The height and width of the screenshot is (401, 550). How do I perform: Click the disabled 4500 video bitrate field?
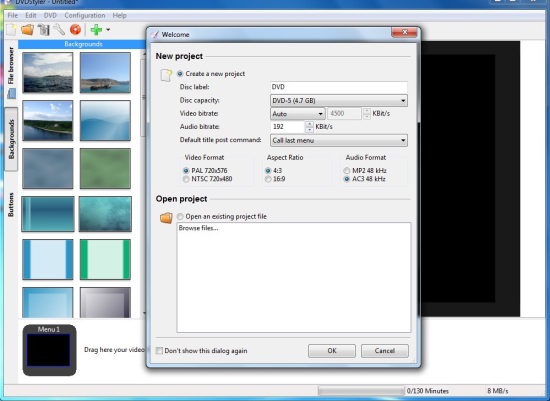(344, 114)
